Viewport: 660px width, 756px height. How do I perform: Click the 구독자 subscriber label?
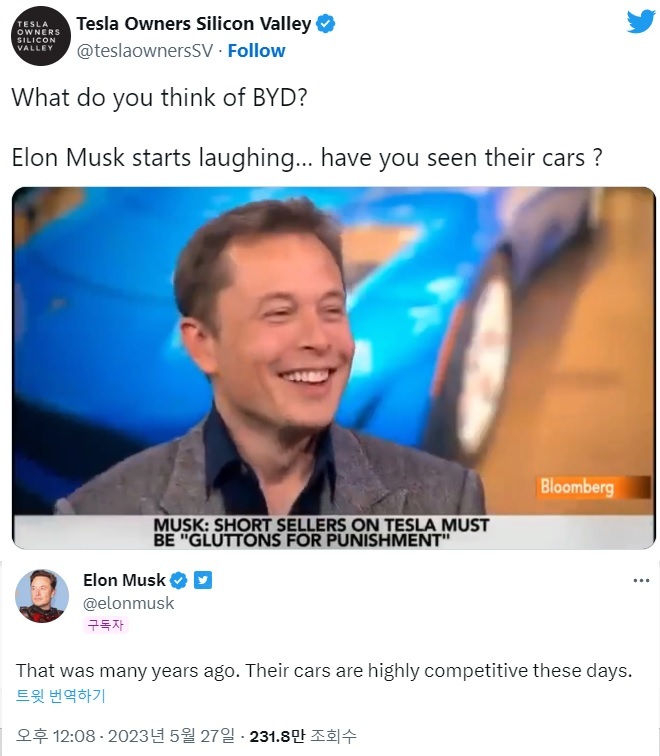point(106,625)
